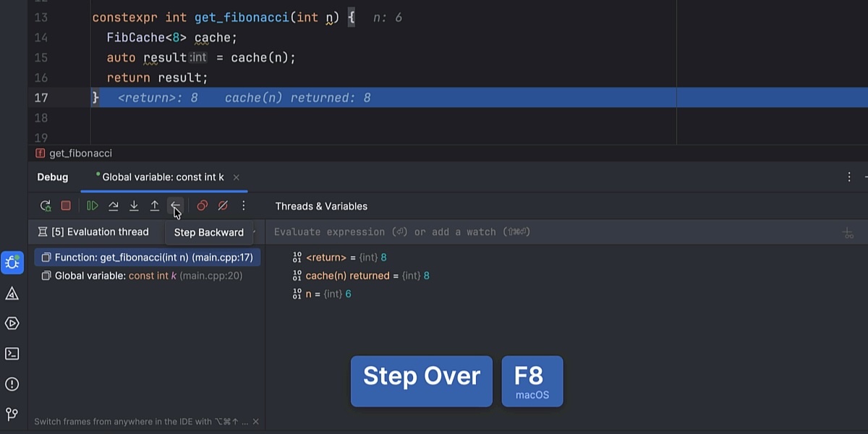
Task: Close the Global variable: const int k tab
Action: [x=237, y=177]
